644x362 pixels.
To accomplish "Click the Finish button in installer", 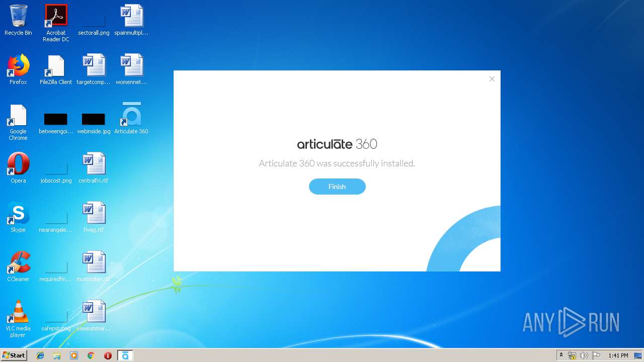I will [x=337, y=187].
